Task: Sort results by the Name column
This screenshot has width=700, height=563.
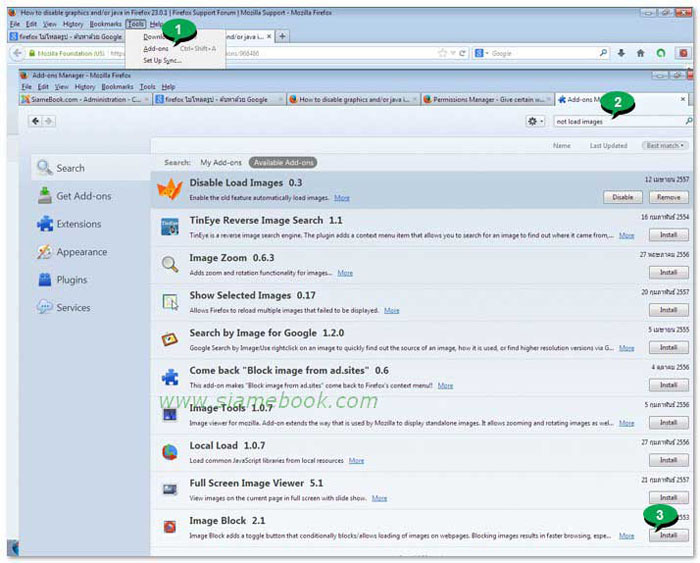Action: click(562, 146)
